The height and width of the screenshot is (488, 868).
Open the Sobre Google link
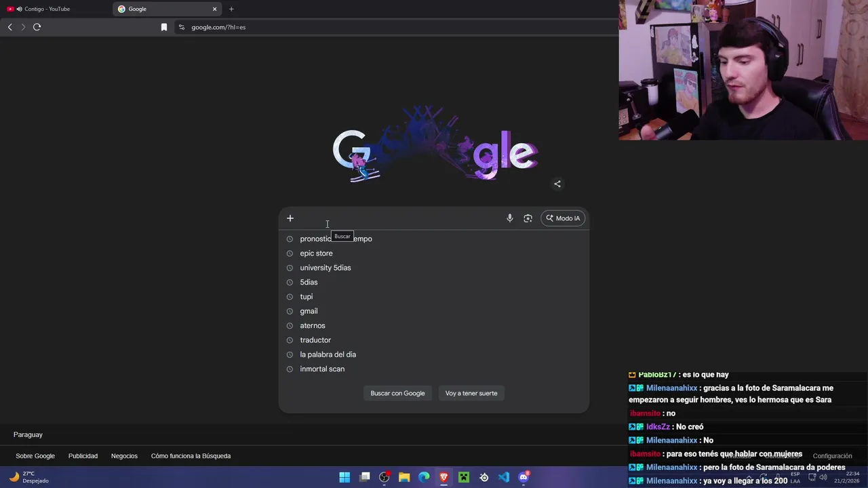click(35, 456)
